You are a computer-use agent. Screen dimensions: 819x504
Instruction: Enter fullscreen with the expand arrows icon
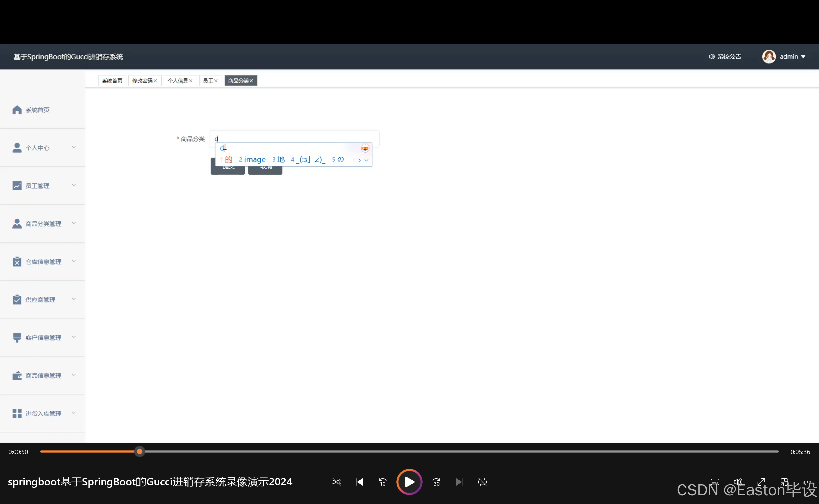pos(761,482)
